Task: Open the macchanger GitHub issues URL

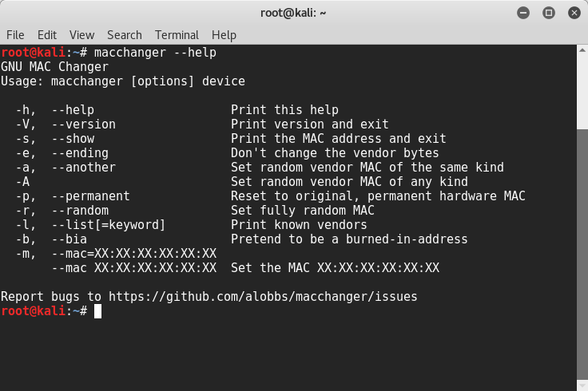Action: (263, 297)
